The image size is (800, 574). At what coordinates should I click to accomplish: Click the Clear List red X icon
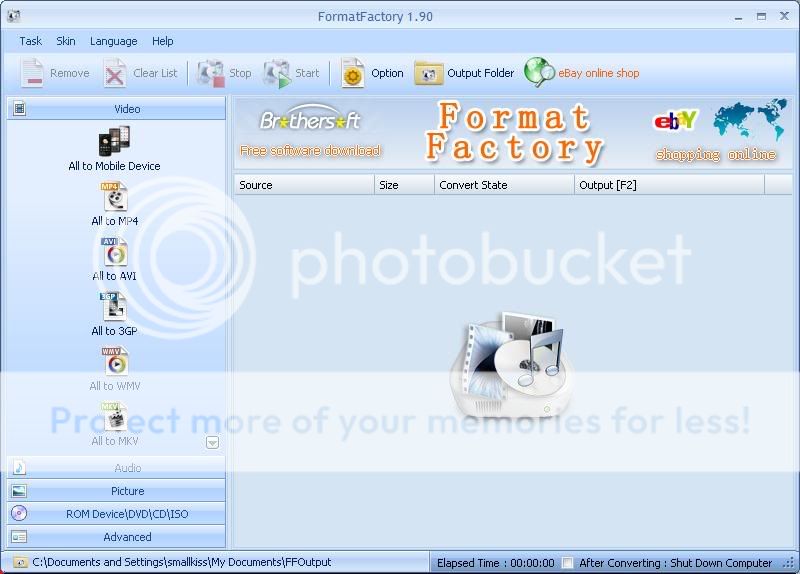(x=114, y=73)
